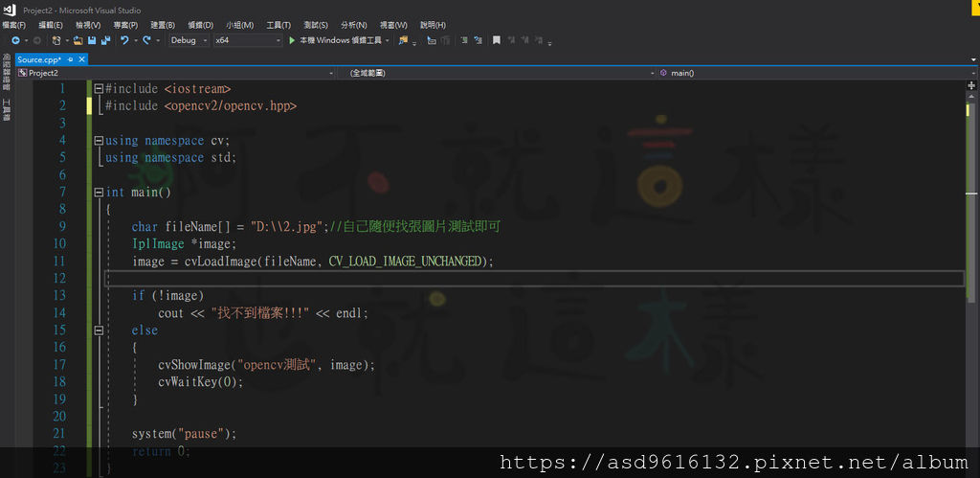Viewport: 980px width, 478px height.
Task: Click cvWaitKey(0); on line 18
Action: (x=201, y=381)
